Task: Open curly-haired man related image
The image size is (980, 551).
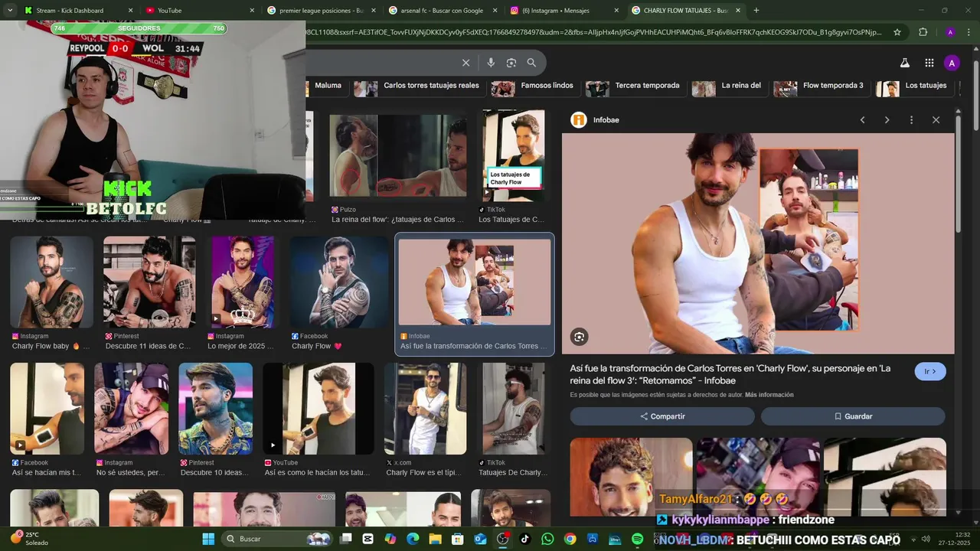Action: pyautogui.click(x=631, y=478)
